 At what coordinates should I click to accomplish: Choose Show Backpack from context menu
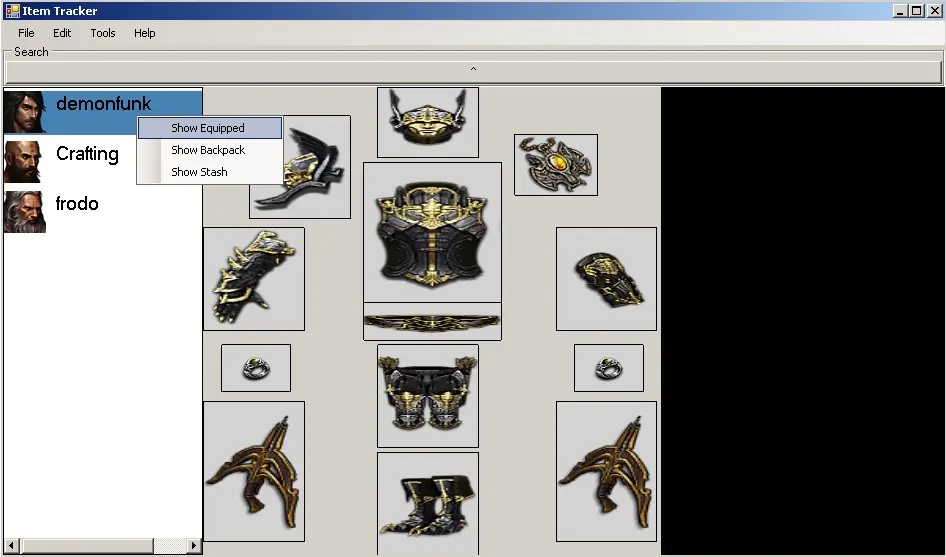click(210, 150)
